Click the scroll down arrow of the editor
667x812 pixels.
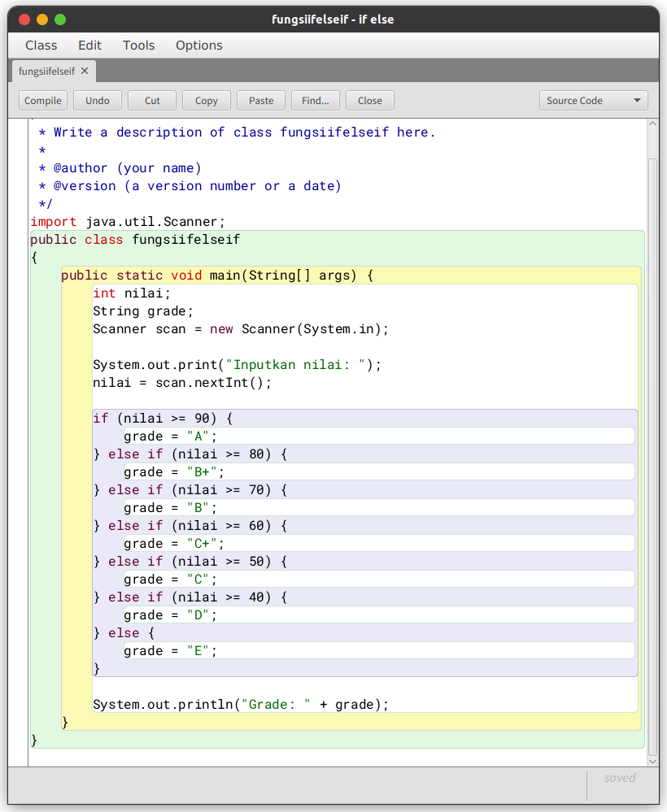point(652,760)
